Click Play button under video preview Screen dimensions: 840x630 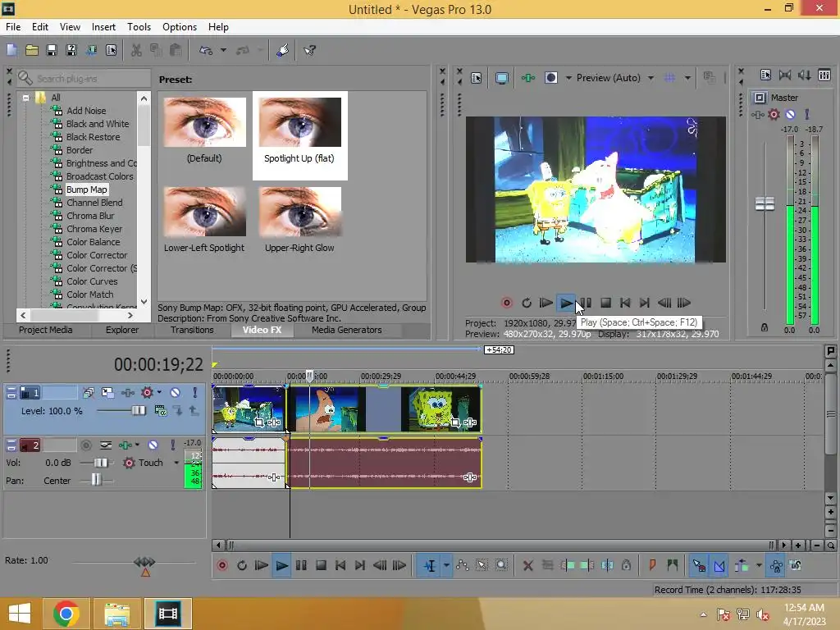(566, 303)
